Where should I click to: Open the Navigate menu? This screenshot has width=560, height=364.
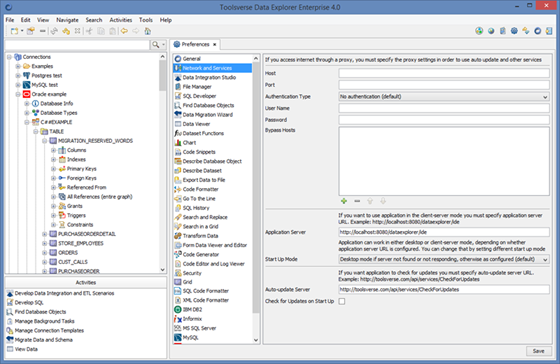(67, 20)
